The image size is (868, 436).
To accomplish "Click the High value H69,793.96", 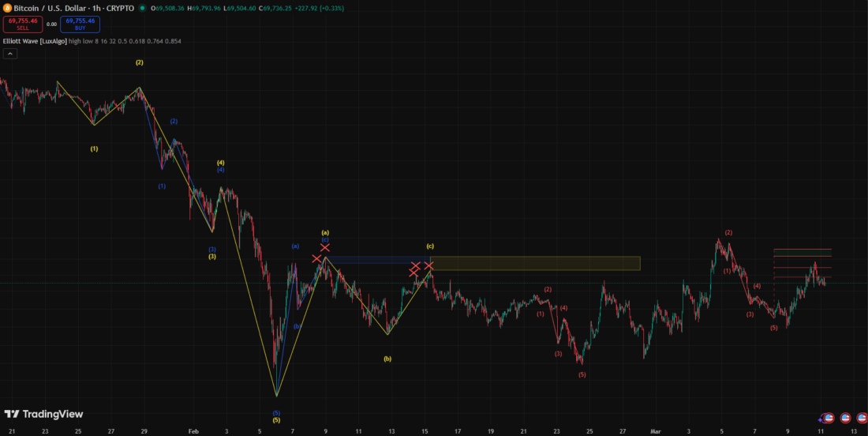I will point(204,9).
